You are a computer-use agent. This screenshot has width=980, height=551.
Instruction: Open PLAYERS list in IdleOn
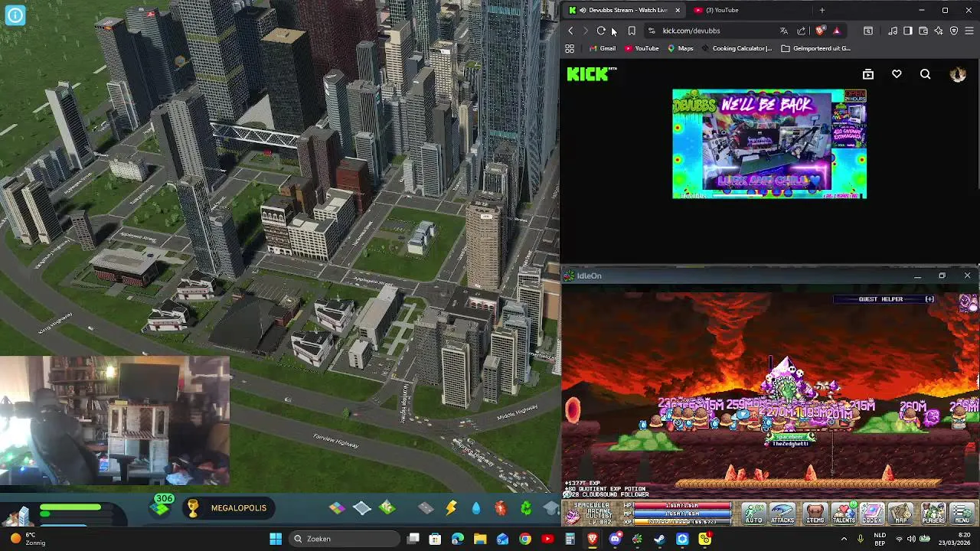pos(933,514)
